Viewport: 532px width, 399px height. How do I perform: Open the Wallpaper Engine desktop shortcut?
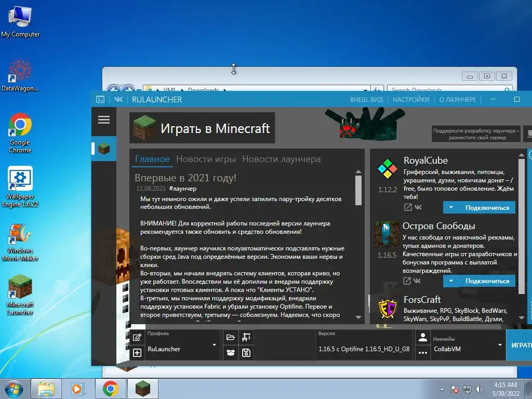[20, 187]
